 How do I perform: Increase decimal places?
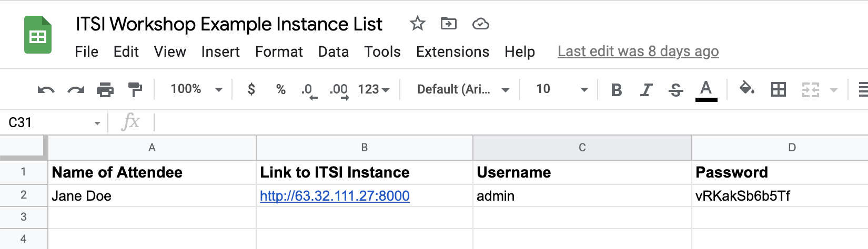339,90
